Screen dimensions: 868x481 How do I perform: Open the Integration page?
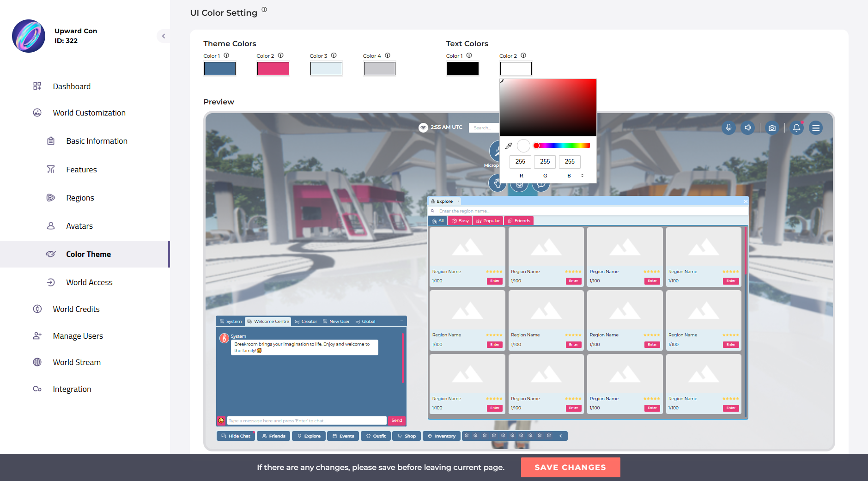click(72, 389)
